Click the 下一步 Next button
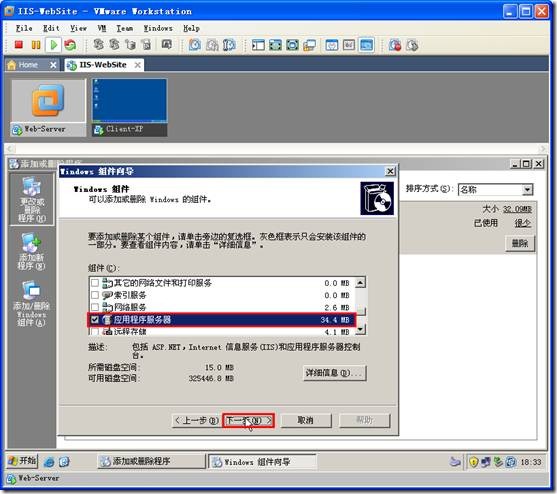This screenshot has width=557, height=494. coord(248,420)
